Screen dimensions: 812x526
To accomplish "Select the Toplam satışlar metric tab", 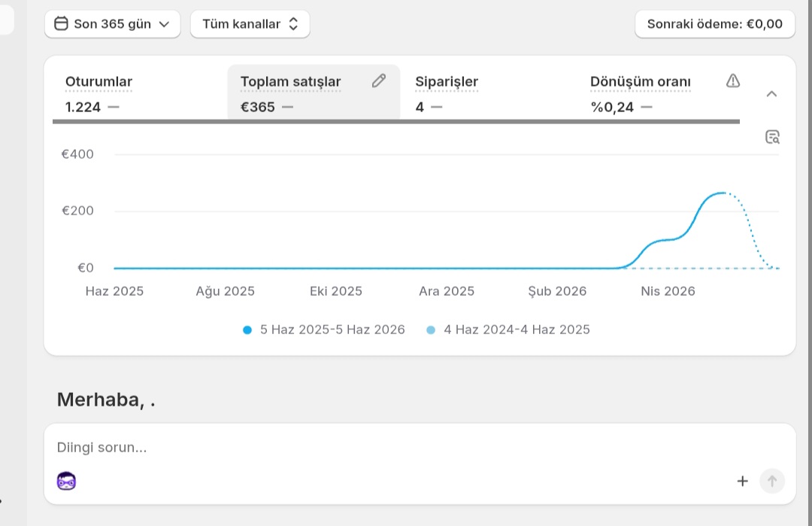I will tap(314, 93).
